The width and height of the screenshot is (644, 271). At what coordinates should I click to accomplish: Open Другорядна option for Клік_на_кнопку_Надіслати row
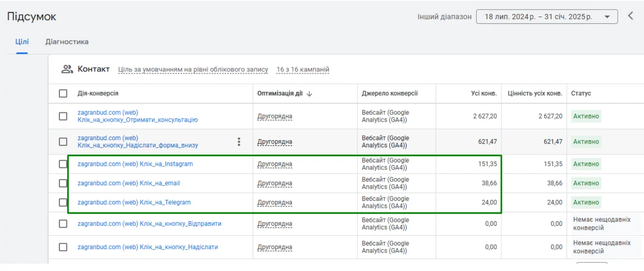(x=275, y=248)
